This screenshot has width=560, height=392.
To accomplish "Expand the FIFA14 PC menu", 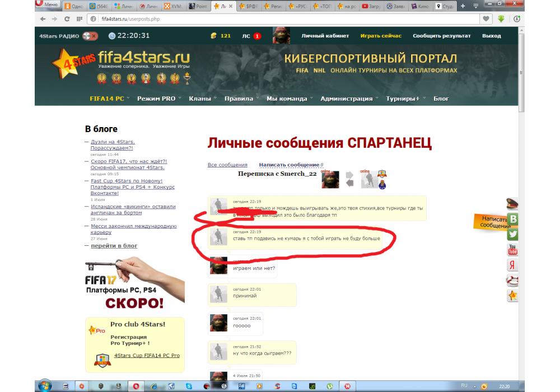I will 109,99.
